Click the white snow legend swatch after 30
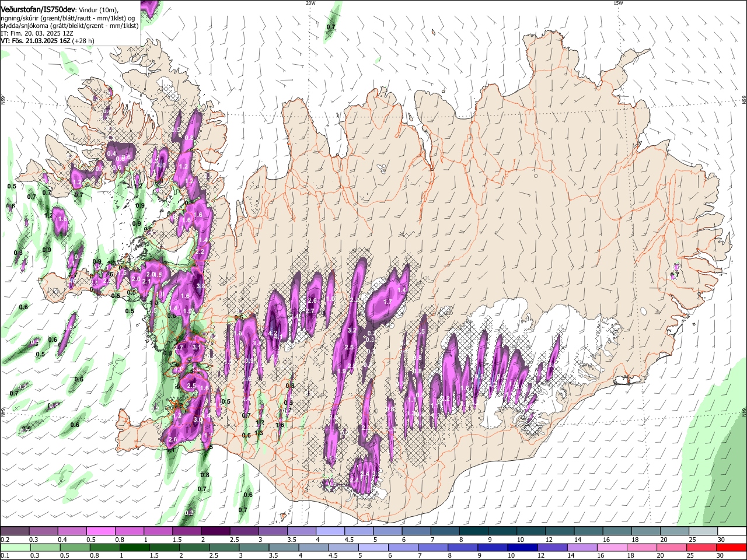The width and height of the screenshot is (747, 560). click(731, 531)
